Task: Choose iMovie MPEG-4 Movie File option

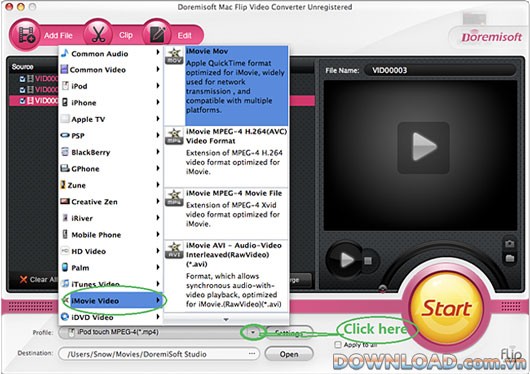Action: [x=226, y=214]
